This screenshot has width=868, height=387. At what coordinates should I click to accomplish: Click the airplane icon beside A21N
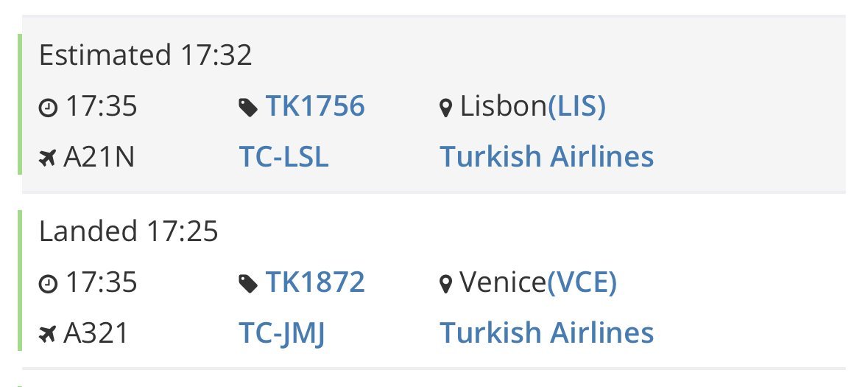pyautogui.click(x=48, y=158)
